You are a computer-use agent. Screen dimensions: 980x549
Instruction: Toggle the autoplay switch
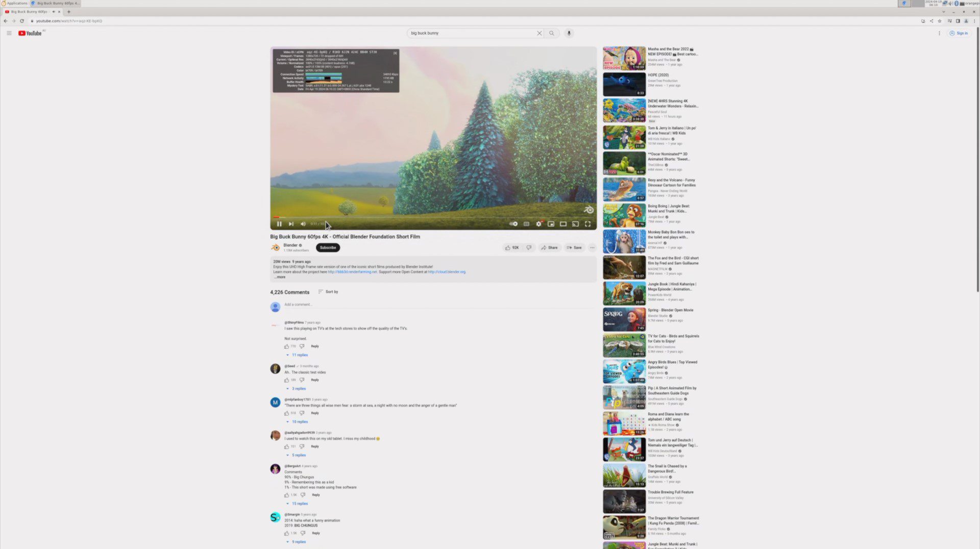[x=513, y=224]
